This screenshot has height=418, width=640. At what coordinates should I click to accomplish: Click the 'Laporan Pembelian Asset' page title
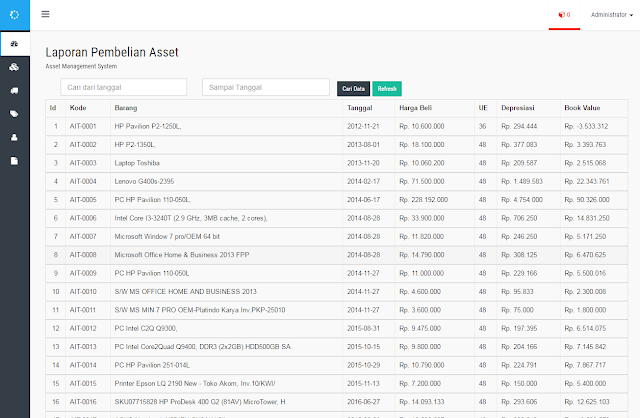click(x=112, y=52)
